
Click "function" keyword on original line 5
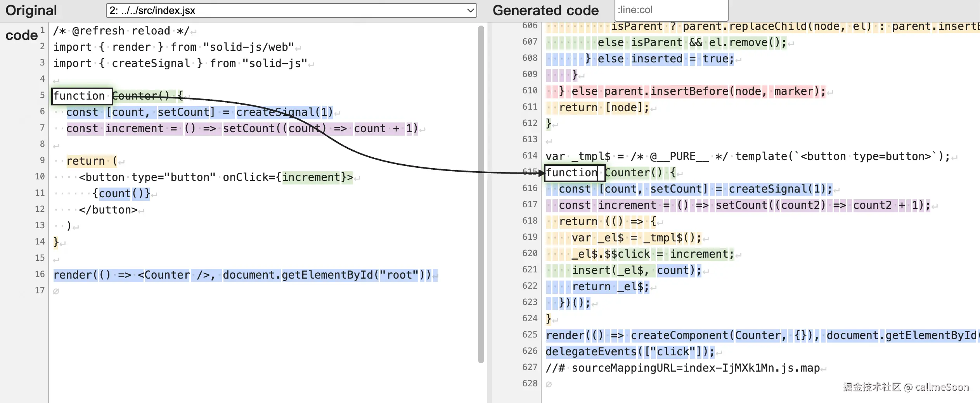tap(79, 96)
